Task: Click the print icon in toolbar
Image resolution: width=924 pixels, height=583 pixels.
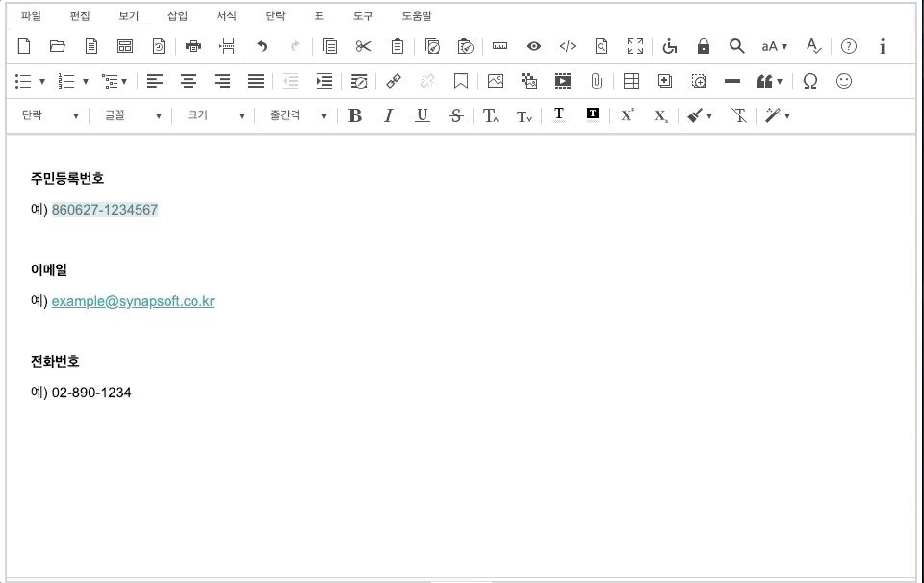Action: pyautogui.click(x=192, y=46)
